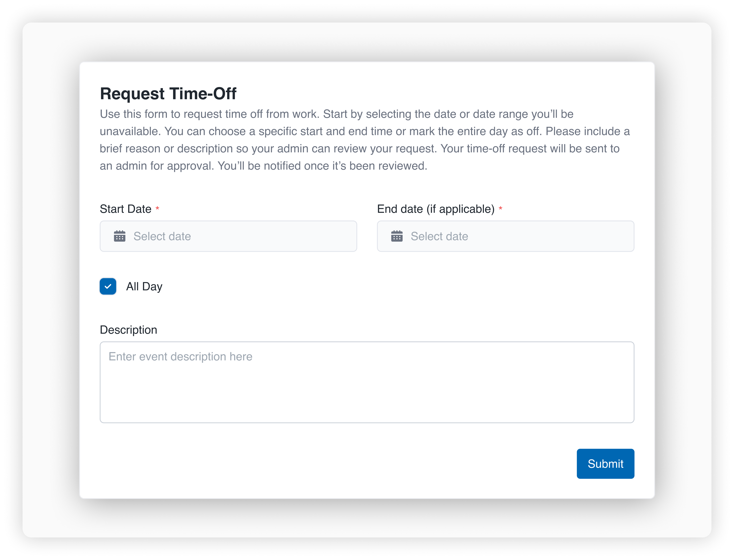Viewport: 734px width, 560px height.
Task: Open the Start Date picker via its calendar icon
Action: coord(120,236)
